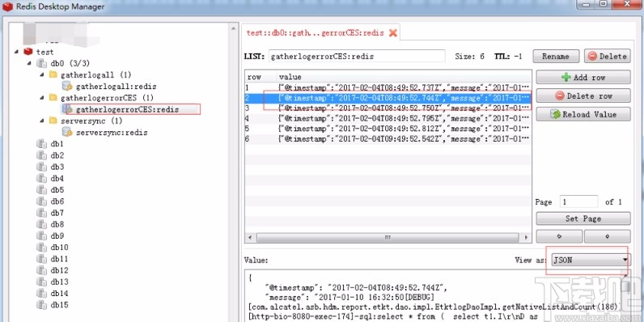Click the db2 database icon
Image resolution: width=644 pixels, height=322 pixels.
pos(41,155)
